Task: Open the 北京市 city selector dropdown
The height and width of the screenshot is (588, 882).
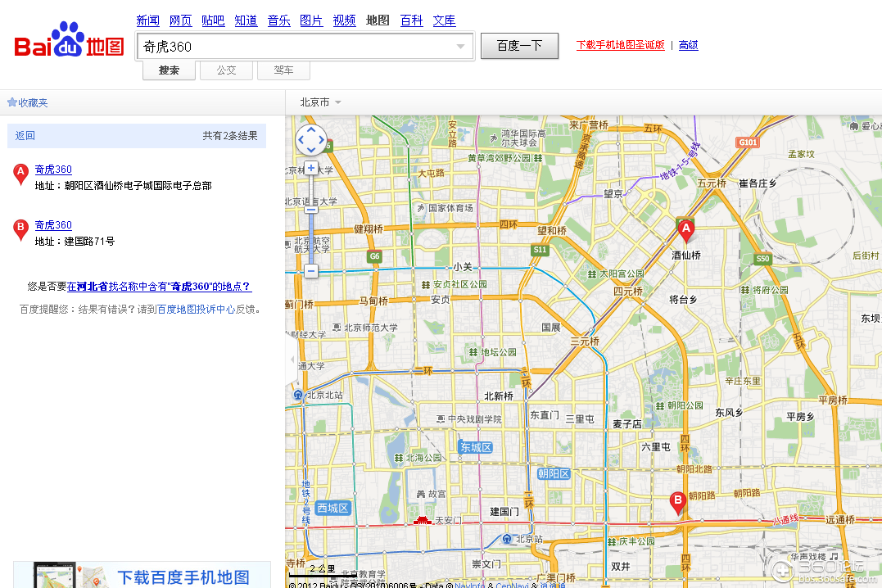Action: point(318,102)
